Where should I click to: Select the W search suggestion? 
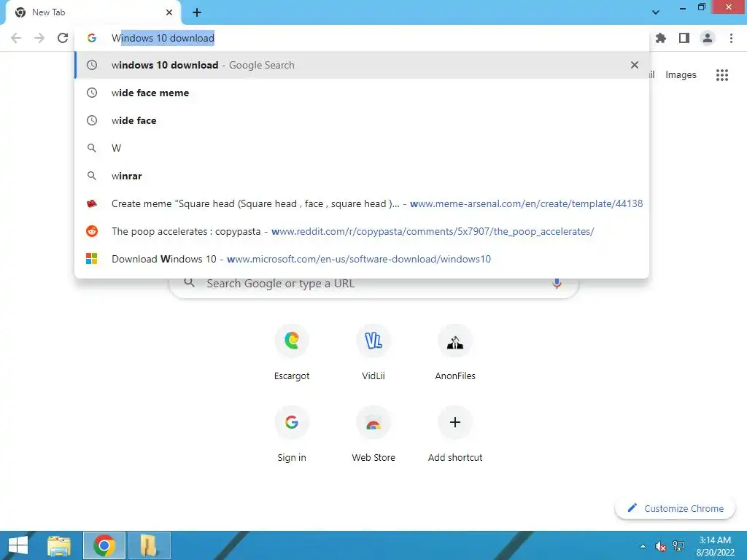[x=362, y=148]
